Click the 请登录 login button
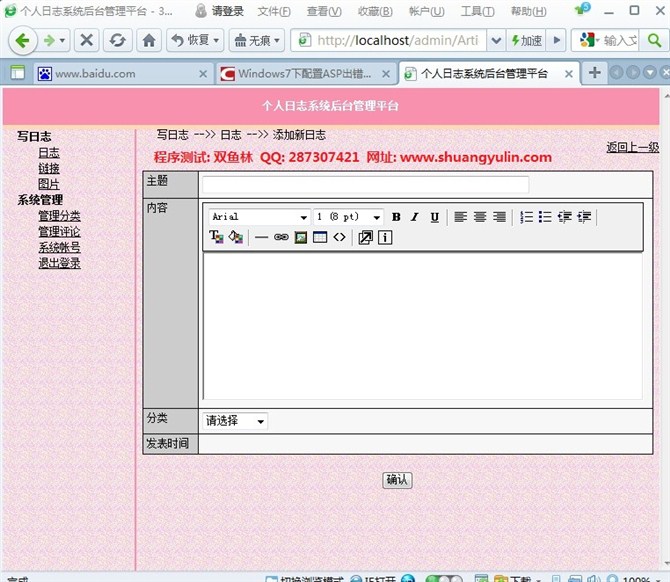The height and width of the screenshot is (582, 670). coord(220,11)
